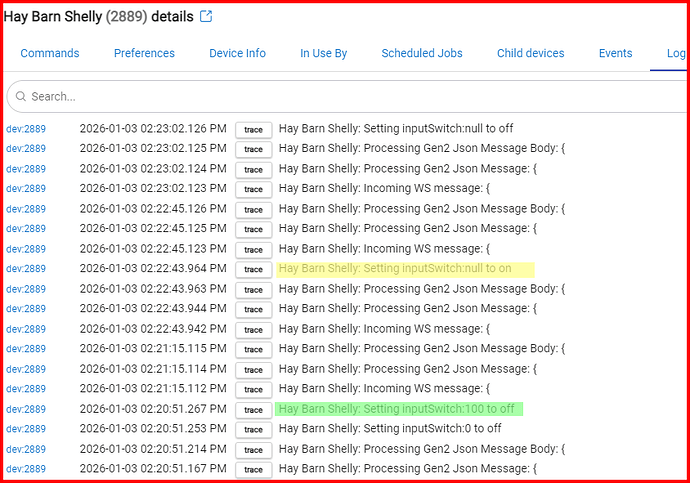
Task: Switch to the Events tab
Action: [x=616, y=53]
